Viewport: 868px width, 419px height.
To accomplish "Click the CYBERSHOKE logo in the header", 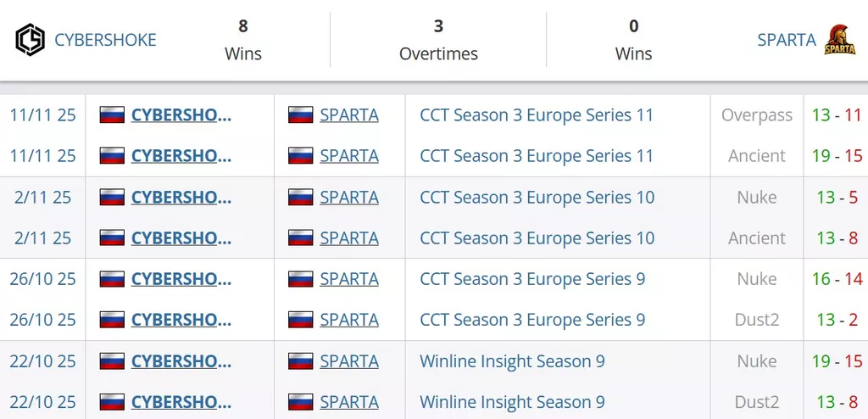I will pyautogui.click(x=31, y=40).
